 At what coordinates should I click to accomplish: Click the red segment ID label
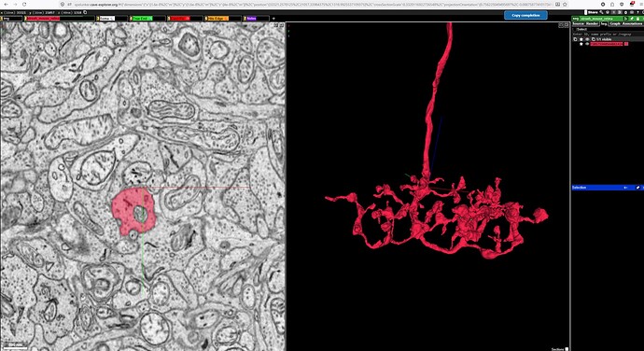[607, 44]
